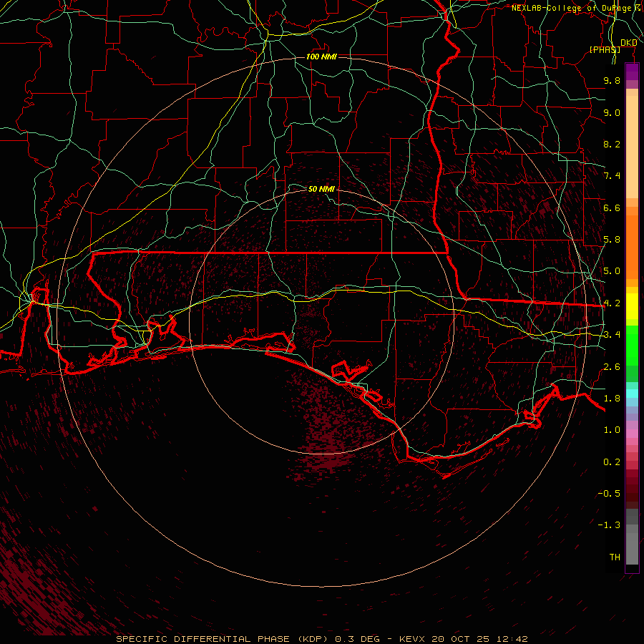
Task: Click the 7.4 value on the color scale
Action: click(612, 176)
